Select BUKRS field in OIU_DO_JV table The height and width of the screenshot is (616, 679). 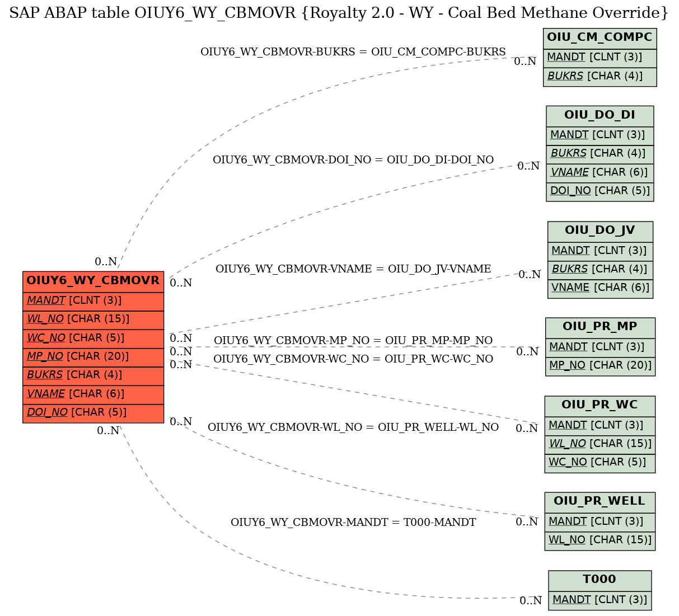point(600,270)
